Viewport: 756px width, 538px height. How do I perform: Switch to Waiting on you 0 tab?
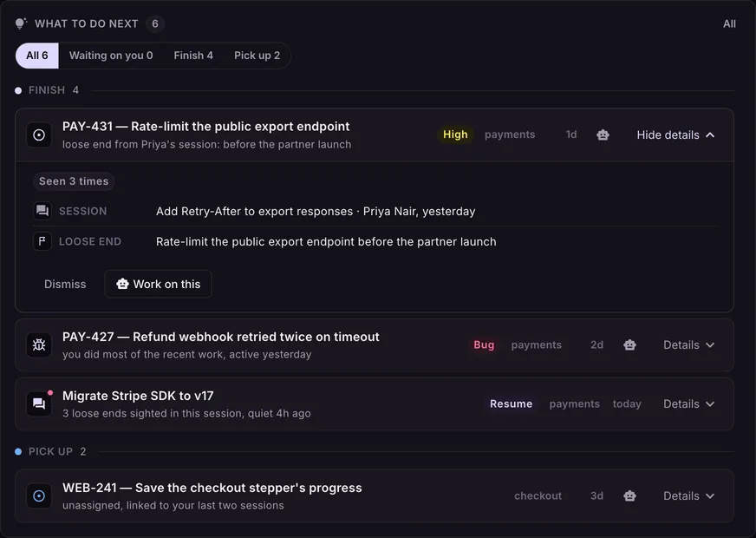coord(111,56)
